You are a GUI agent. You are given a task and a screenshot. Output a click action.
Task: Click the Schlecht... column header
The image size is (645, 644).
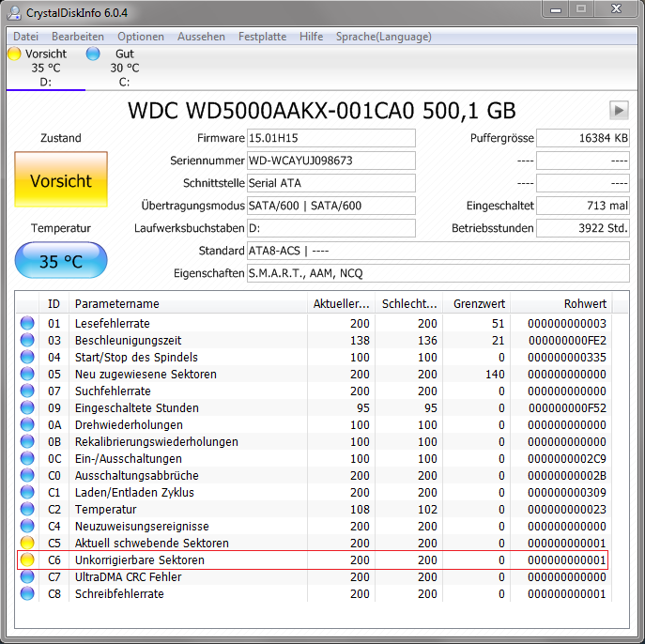(409, 304)
